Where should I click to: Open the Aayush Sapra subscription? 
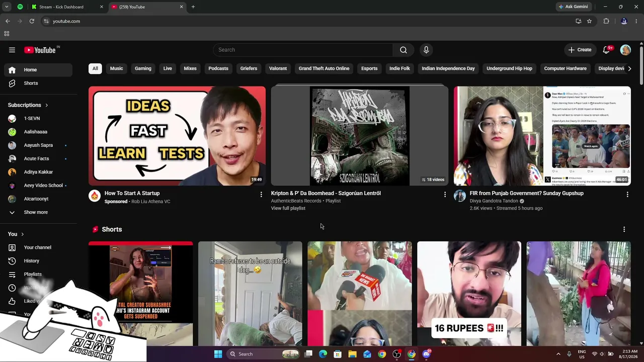coord(38,145)
